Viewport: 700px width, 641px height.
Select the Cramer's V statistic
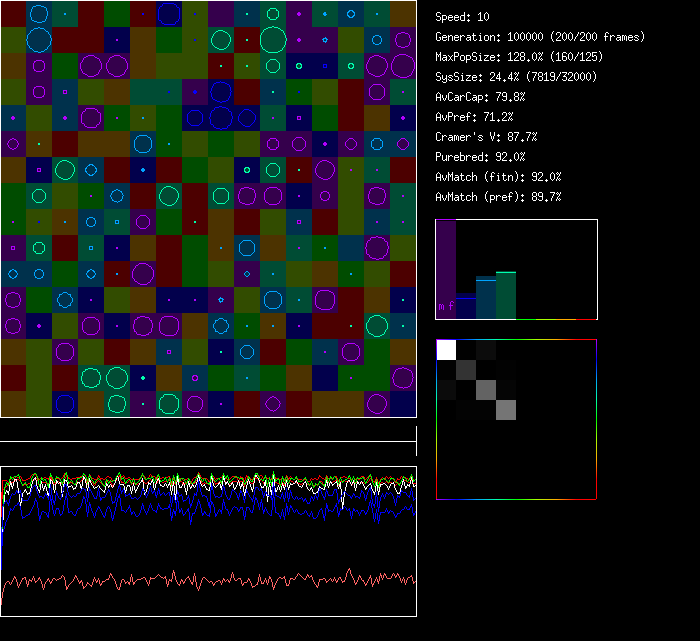click(x=487, y=137)
